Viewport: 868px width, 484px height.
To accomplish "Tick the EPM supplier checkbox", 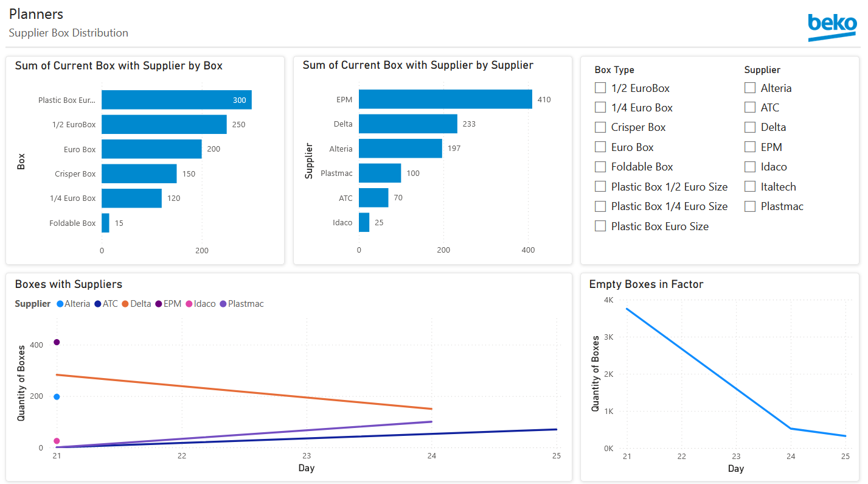I will 750,147.
